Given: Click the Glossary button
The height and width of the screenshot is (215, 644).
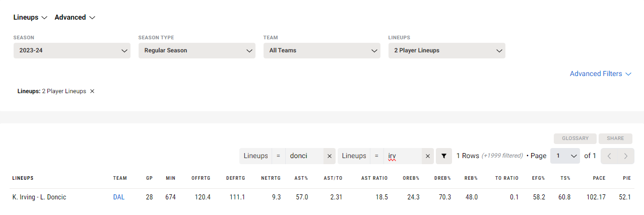Looking at the screenshot, I should (x=575, y=138).
